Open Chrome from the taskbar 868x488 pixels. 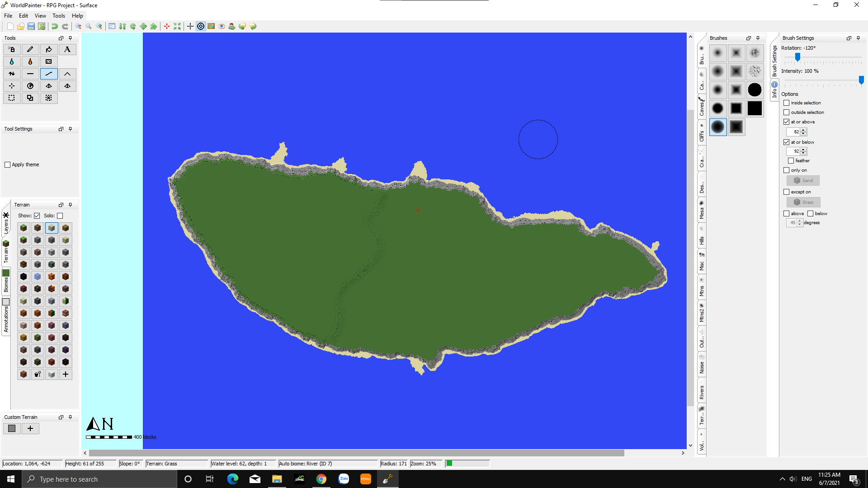pyautogui.click(x=321, y=479)
